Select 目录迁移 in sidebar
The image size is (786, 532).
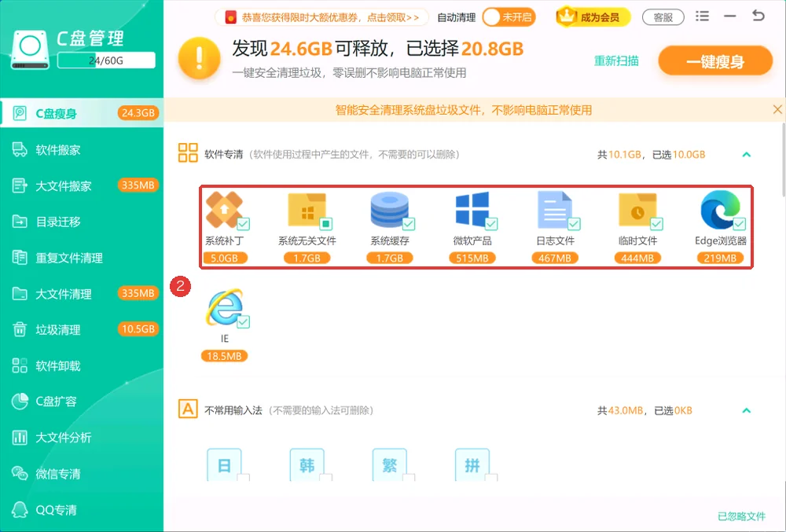pyautogui.click(x=82, y=222)
